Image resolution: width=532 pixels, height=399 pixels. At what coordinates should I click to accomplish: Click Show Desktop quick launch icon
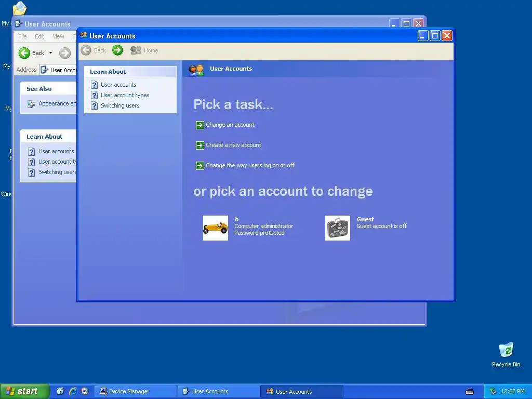[60, 391]
